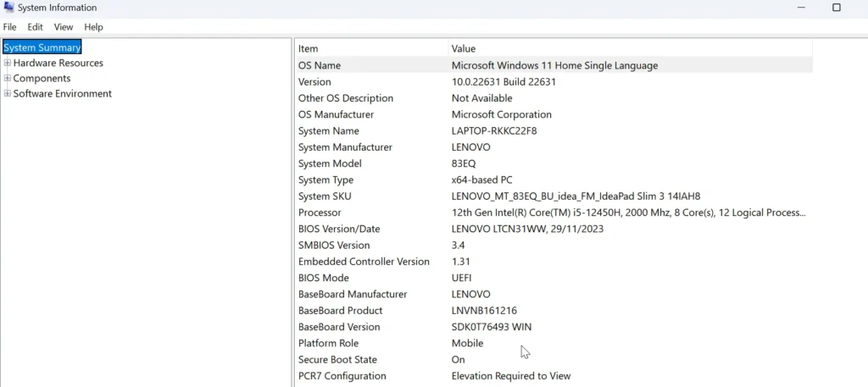Click the Not Available value

[x=481, y=98]
